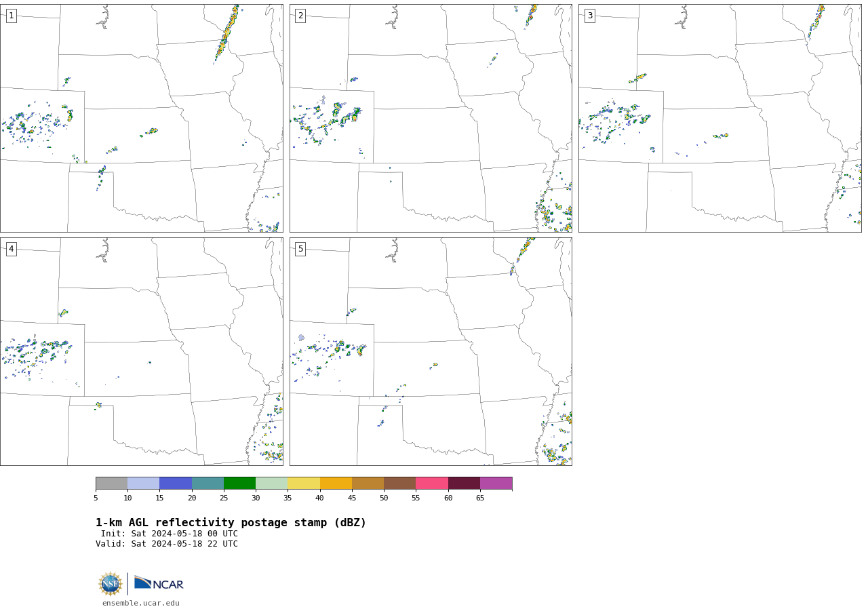Click the panel number 2 label
868x611 pixels.
tap(300, 16)
